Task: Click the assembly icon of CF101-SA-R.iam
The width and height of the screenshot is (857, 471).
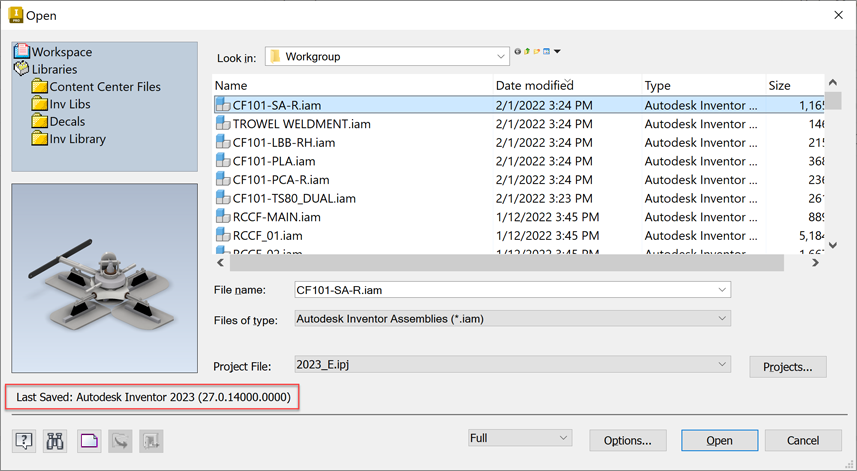Action: pyautogui.click(x=223, y=105)
